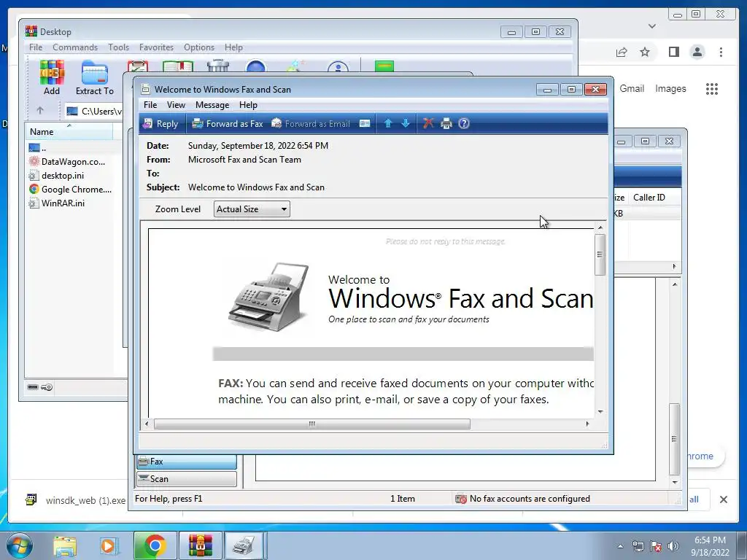
Task: Click Forward as Fax in toolbar
Action: tap(228, 124)
